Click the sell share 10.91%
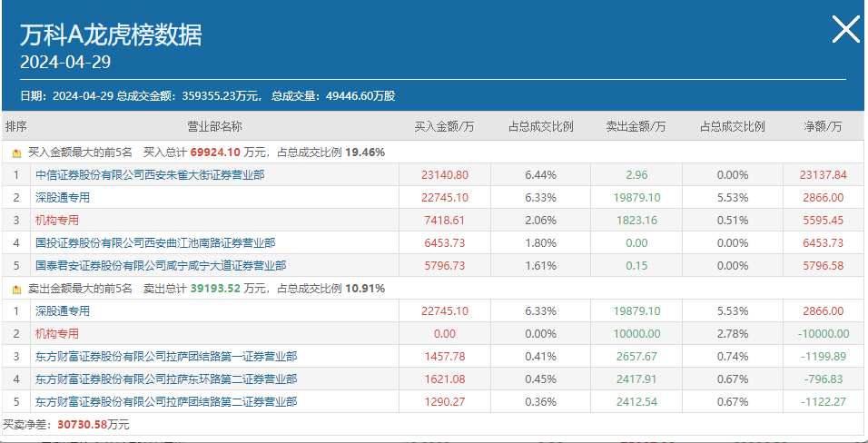 [x=365, y=289]
